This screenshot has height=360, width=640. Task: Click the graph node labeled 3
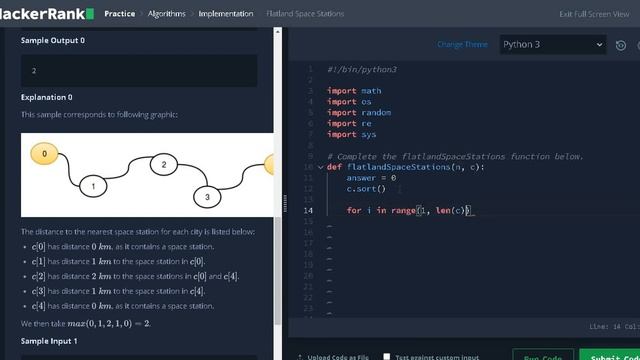click(x=207, y=197)
